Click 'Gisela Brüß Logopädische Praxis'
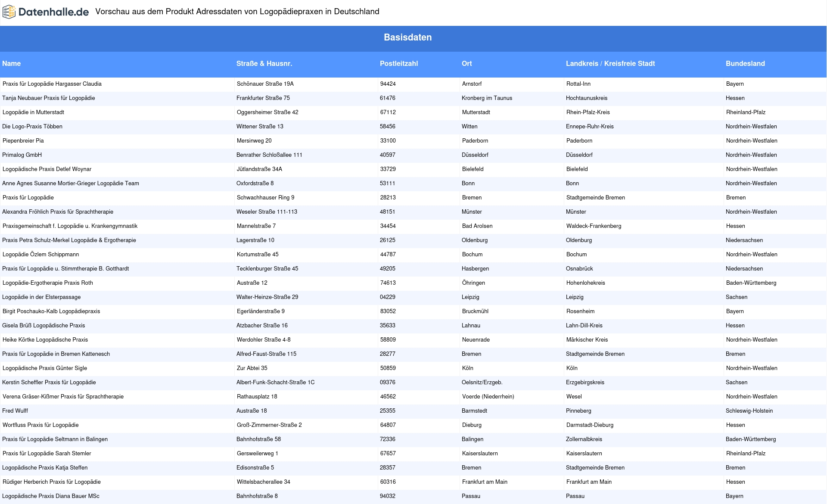Screen dimensions: 827x504 tap(44, 325)
